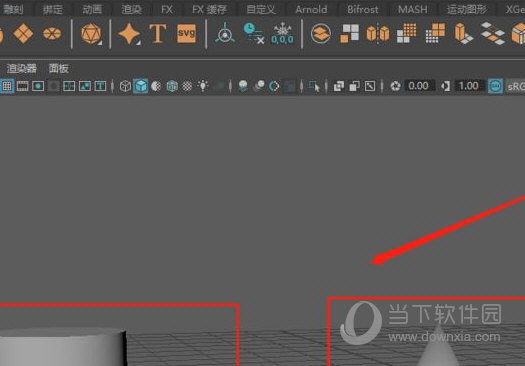Switch to the 渲染 shelf tab
The image size is (525, 366).
(x=132, y=9)
